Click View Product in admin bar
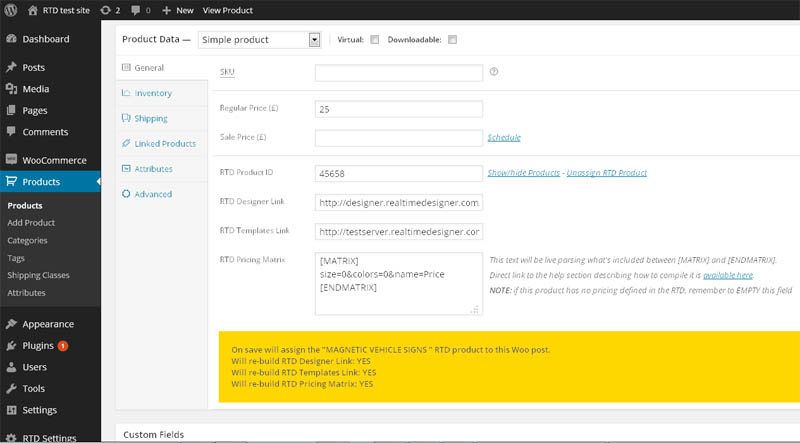Viewport: 800px width, 443px height. 228,10
